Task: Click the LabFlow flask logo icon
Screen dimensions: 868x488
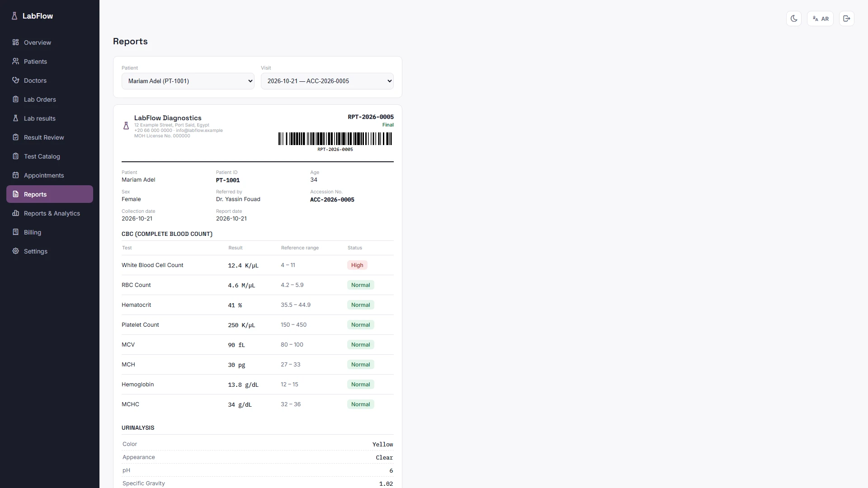Action: [x=14, y=16]
